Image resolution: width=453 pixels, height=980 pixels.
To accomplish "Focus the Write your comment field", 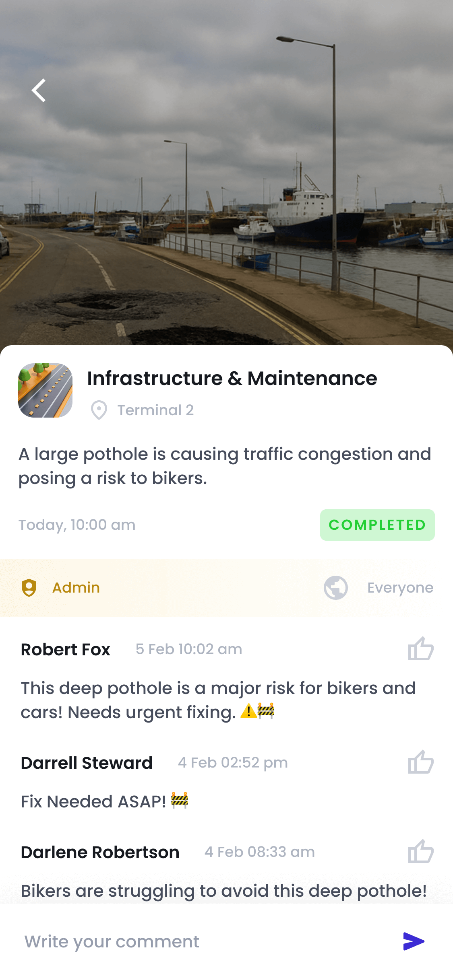I will click(x=201, y=941).
